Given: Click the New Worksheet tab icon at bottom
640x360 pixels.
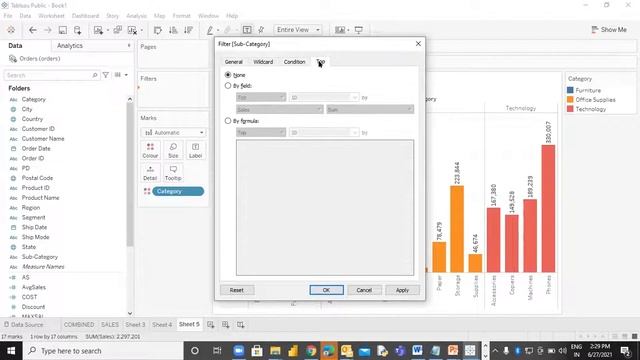Looking at the screenshot, I should 211,324.
